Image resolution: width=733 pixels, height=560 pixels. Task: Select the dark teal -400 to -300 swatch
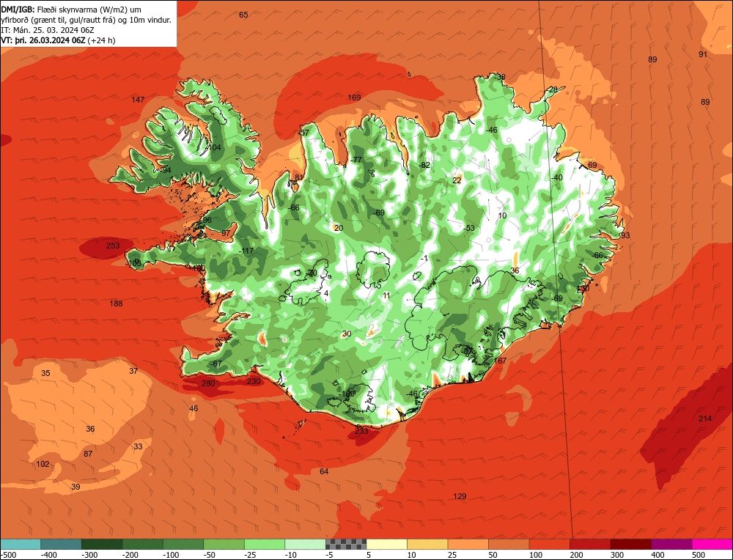coord(61,544)
